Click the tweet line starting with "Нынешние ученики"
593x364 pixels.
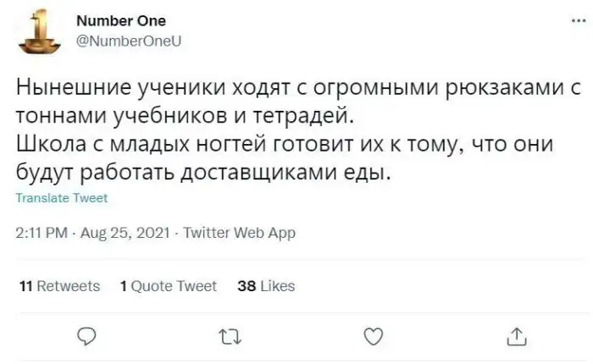click(288, 88)
